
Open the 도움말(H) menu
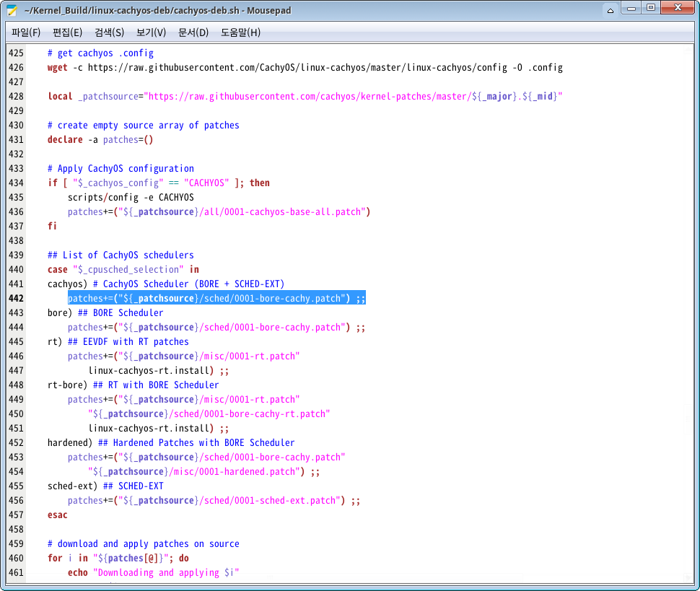coord(240,32)
